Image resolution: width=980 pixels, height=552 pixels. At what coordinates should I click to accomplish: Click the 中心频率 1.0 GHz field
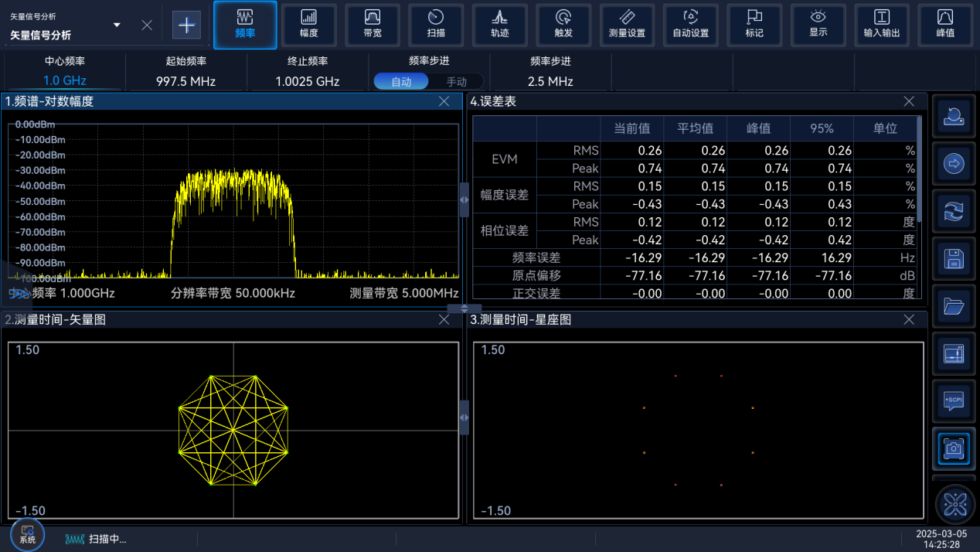click(x=65, y=80)
